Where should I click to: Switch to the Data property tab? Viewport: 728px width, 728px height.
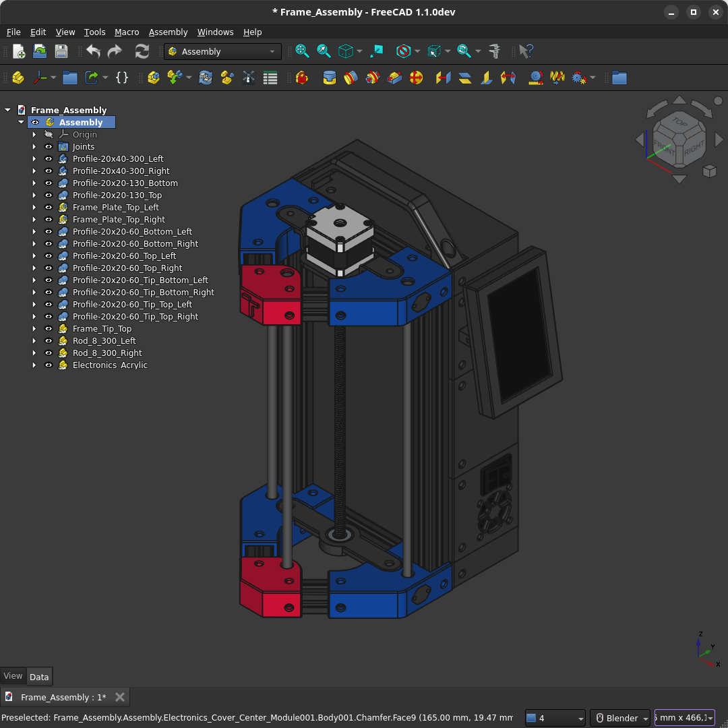tap(39, 677)
